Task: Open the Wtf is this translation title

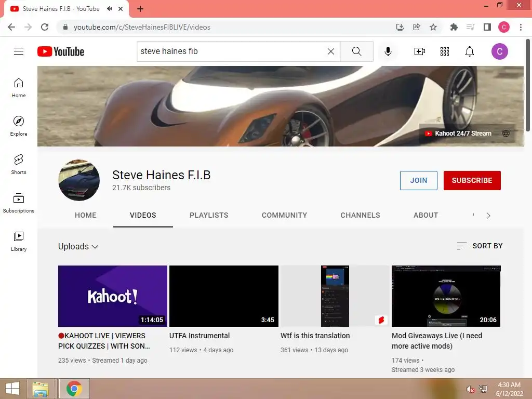Action: click(x=315, y=336)
